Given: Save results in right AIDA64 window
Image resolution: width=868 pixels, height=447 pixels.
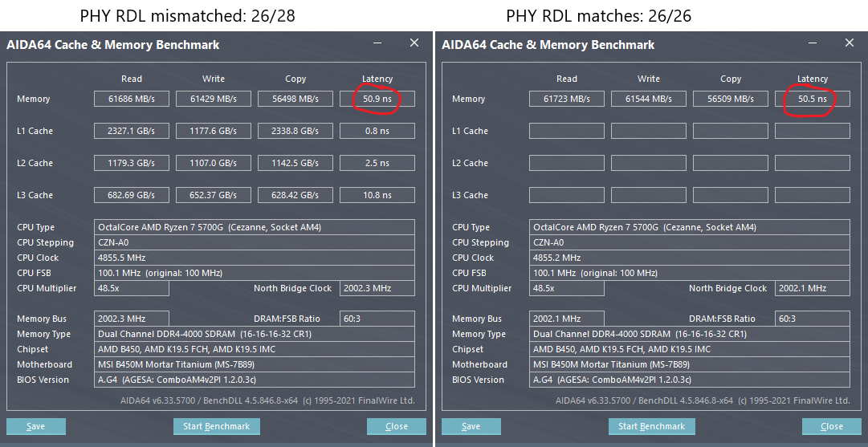Looking at the screenshot, I should pos(471,426).
